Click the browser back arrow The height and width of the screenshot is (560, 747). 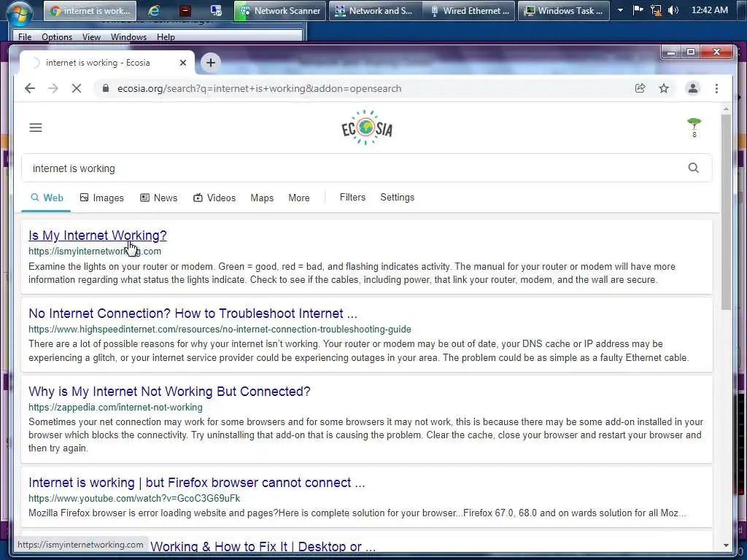pos(30,88)
